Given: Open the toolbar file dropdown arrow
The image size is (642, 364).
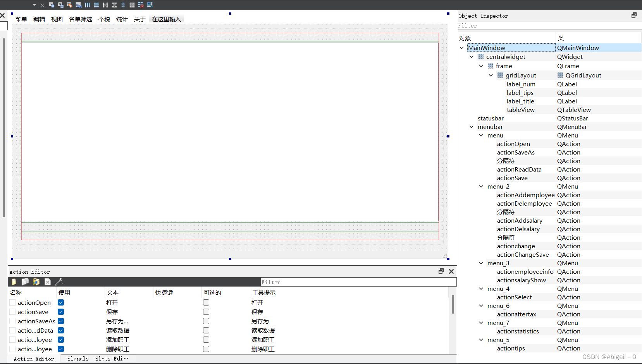Looking at the screenshot, I should [34, 5].
